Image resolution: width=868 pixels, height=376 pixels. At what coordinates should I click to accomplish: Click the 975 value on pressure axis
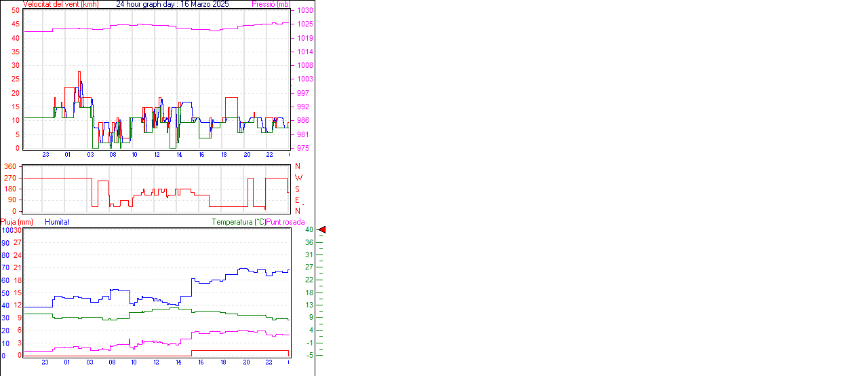(x=304, y=148)
